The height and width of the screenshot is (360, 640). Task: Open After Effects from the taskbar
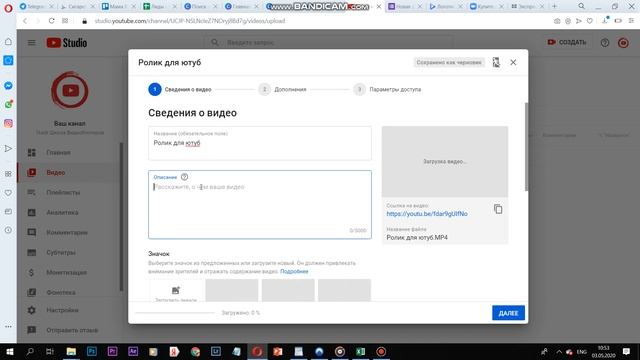pyautogui.click(x=133, y=351)
